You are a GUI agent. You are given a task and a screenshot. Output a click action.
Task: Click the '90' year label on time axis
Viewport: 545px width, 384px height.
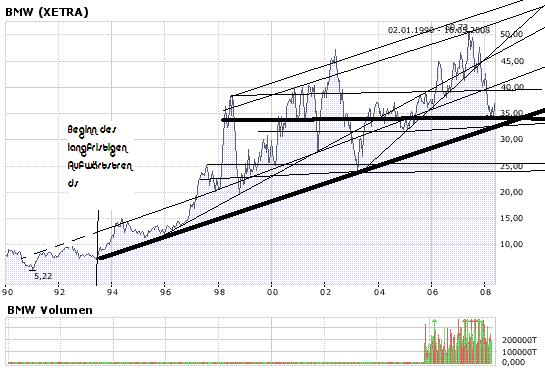click(8, 292)
